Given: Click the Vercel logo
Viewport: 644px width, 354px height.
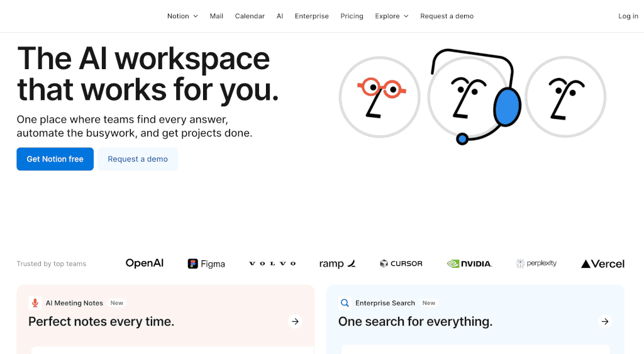Looking at the screenshot, I should coord(603,263).
